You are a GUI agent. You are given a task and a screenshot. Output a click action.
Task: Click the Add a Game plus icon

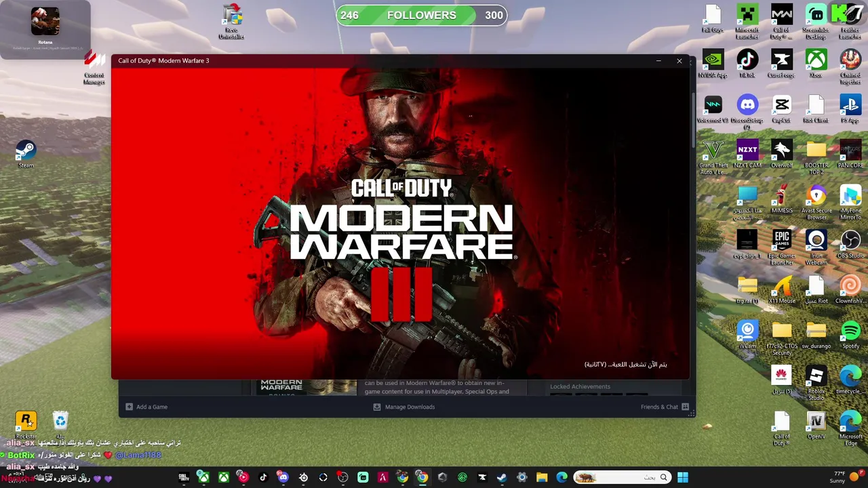pyautogui.click(x=129, y=407)
